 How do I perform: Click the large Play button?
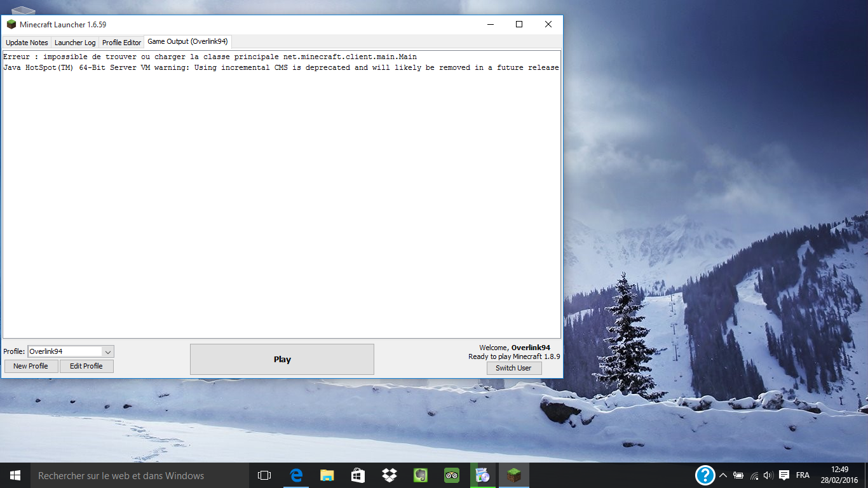coord(282,359)
